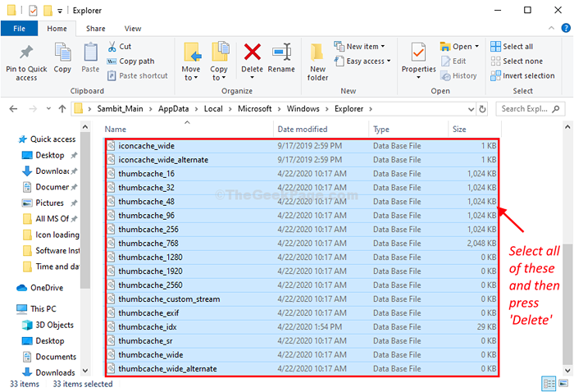Open the Recent locations dropdown arrow
Image resolution: width=574 pixels, height=392 pixels.
coord(48,109)
